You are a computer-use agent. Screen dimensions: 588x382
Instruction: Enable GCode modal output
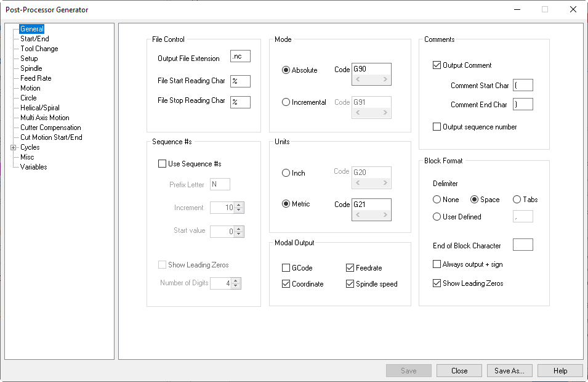pyautogui.click(x=286, y=267)
